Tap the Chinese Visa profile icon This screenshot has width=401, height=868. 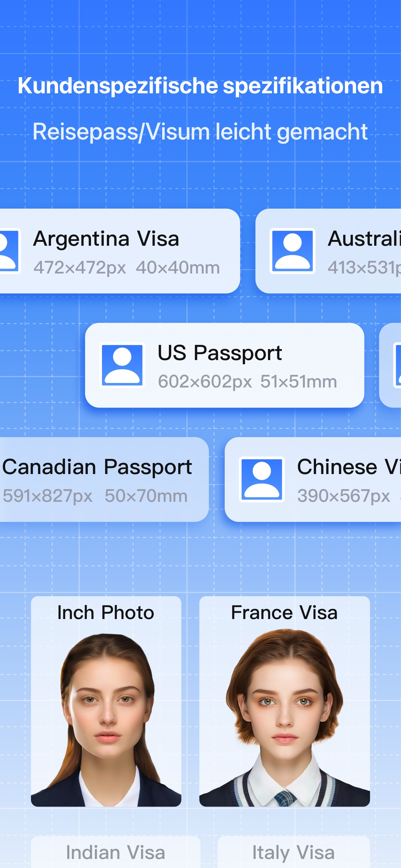pos(262,480)
